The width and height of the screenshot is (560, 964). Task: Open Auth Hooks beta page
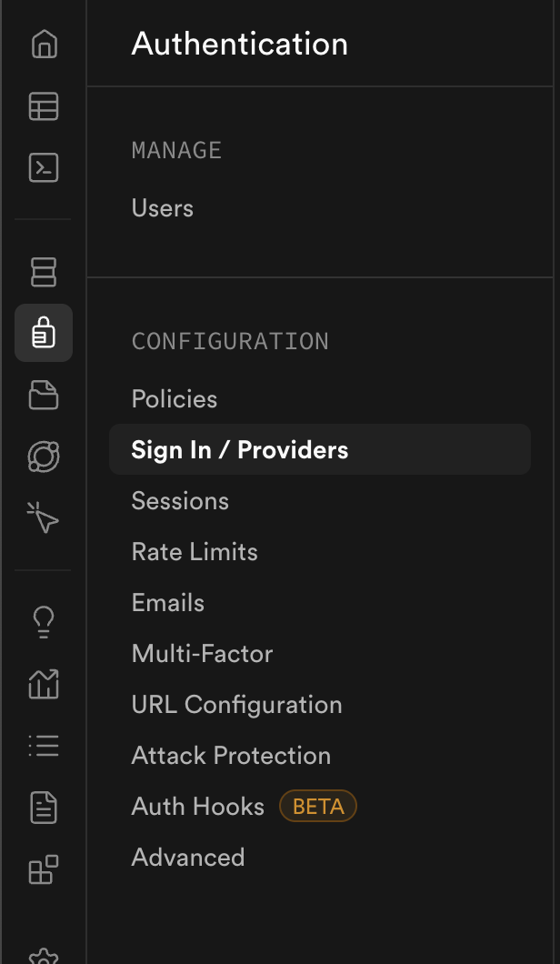pos(198,807)
